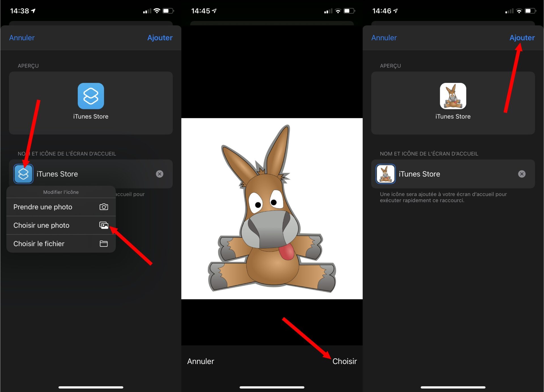
Task: Clear the iTunes Store name in left screen
Action: point(160,174)
